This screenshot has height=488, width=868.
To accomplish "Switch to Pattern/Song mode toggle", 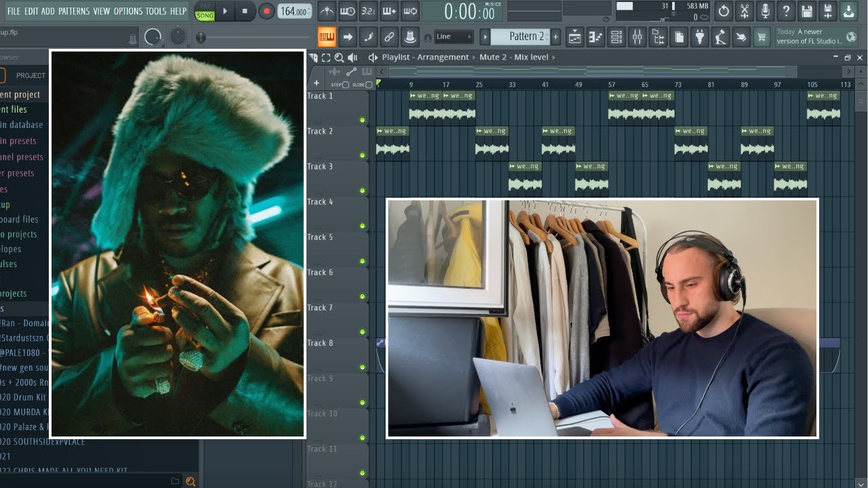I will pos(205,12).
